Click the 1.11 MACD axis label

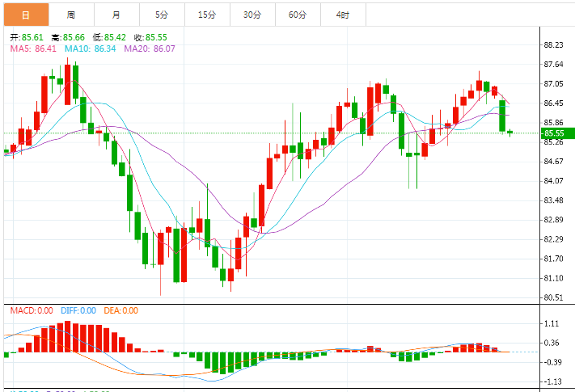pos(552,324)
